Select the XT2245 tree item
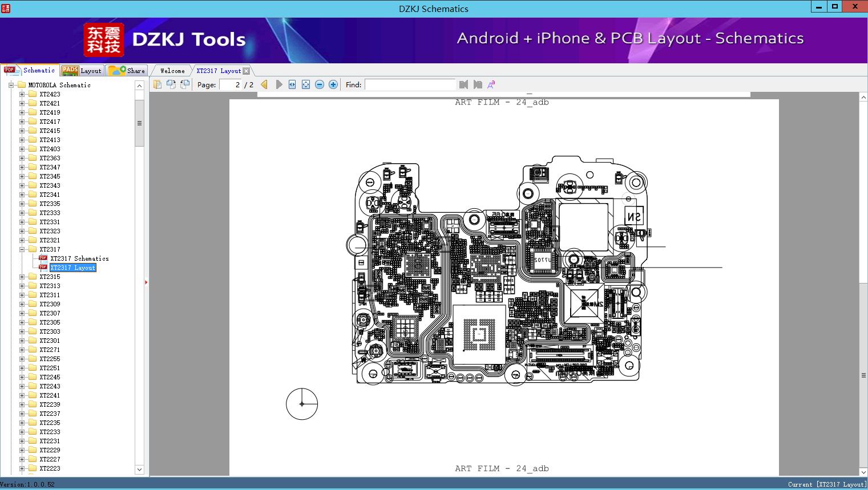 point(50,377)
